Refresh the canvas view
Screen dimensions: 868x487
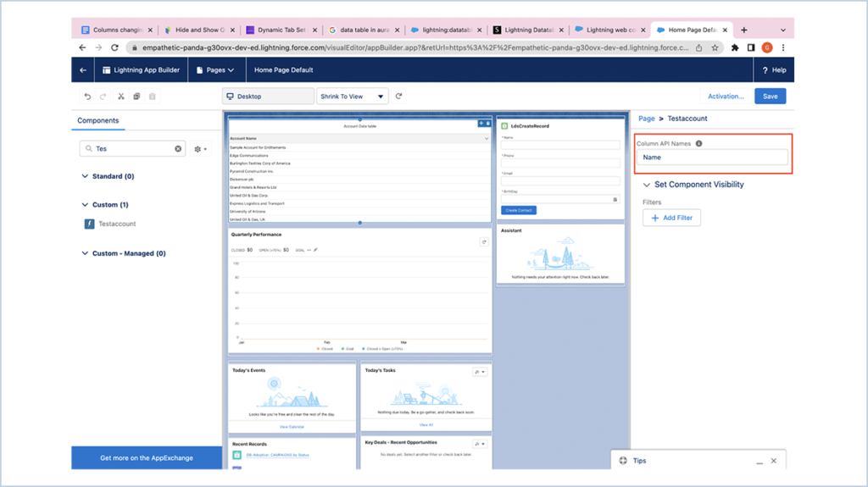[x=398, y=96]
